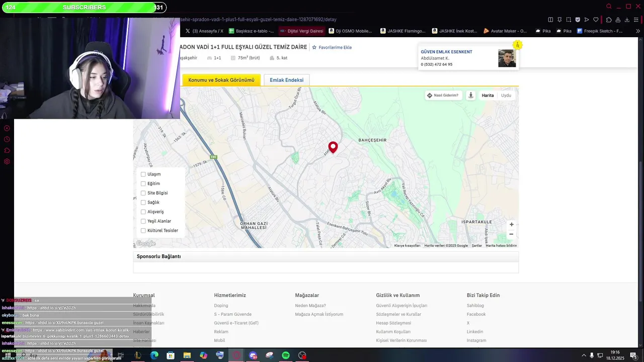Viewport: 644px width, 362px height.
Task: Open the Freepik Sketch bookmark
Action: click(600, 31)
